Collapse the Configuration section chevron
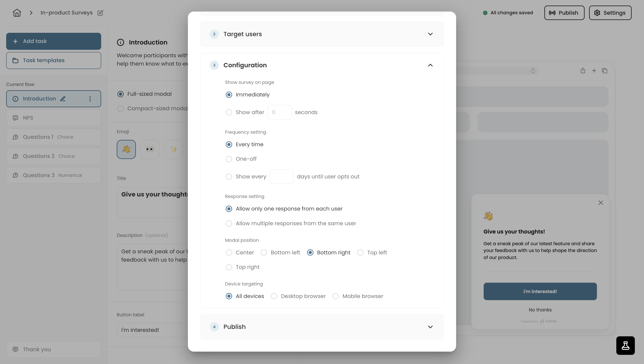Image resolution: width=644 pixels, height=364 pixels. tap(430, 65)
